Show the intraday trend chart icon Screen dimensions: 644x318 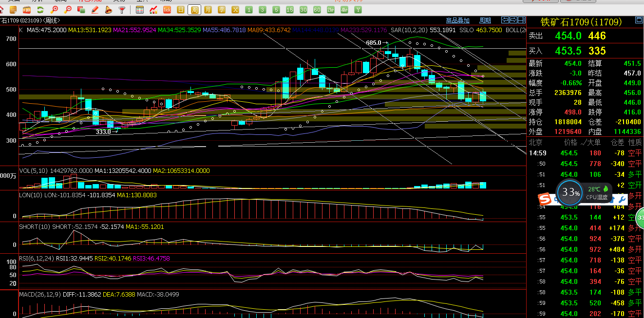(x=153, y=10)
